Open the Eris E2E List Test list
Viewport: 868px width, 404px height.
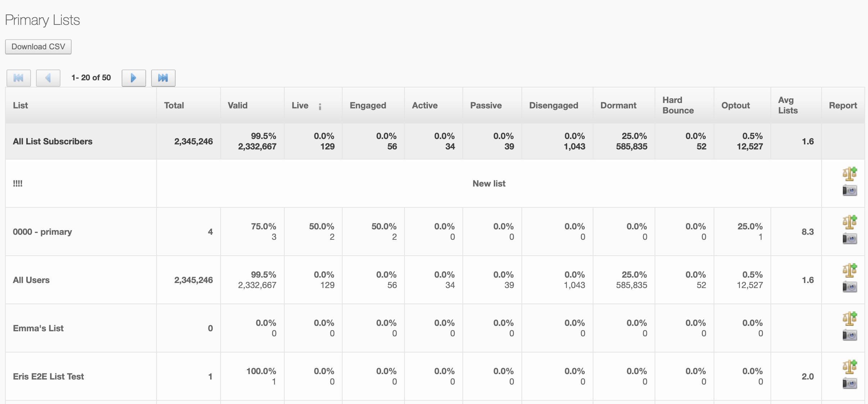tap(48, 377)
